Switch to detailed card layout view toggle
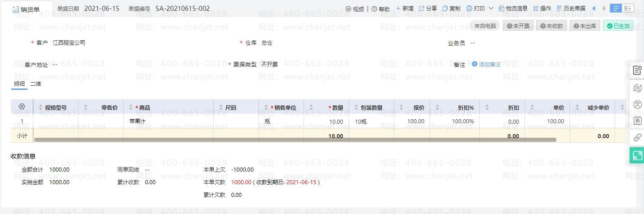 628,9
